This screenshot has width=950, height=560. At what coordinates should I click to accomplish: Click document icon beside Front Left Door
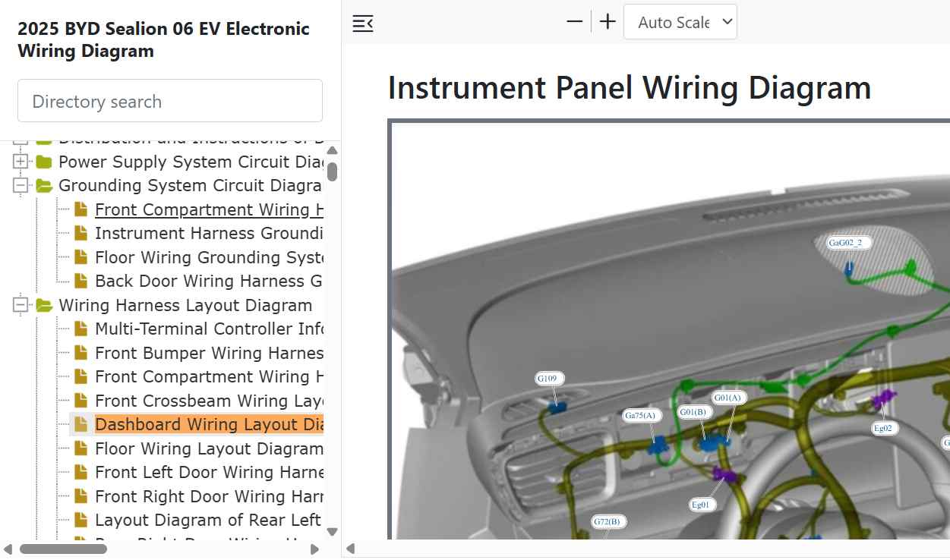[x=80, y=472]
